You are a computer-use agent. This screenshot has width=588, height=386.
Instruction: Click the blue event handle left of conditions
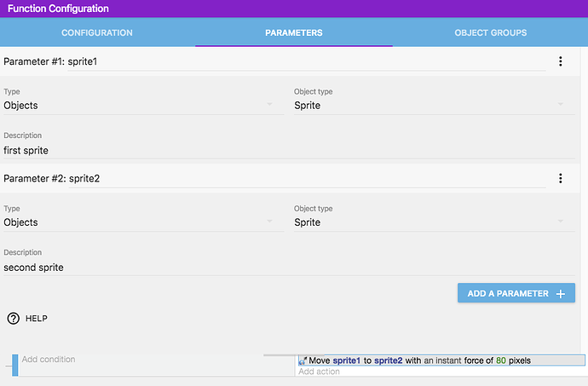point(15,365)
